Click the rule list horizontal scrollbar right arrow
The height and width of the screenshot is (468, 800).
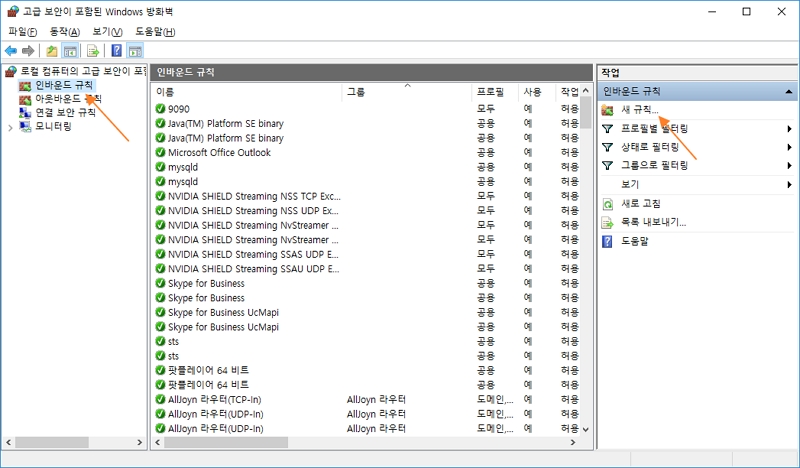tap(572, 442)
